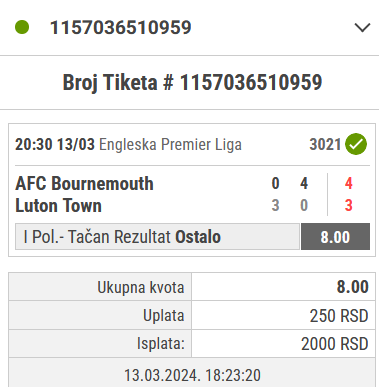Open the Luton Town team name

pos(58,205)
